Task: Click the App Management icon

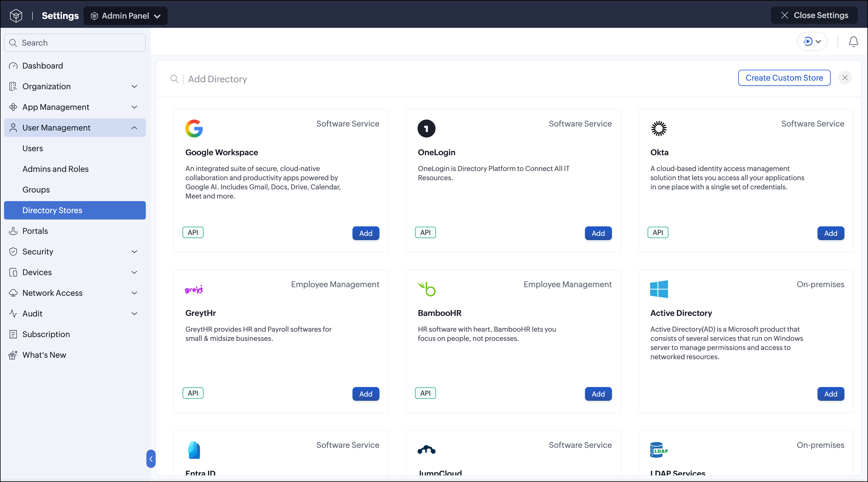Action: (13, 107)
